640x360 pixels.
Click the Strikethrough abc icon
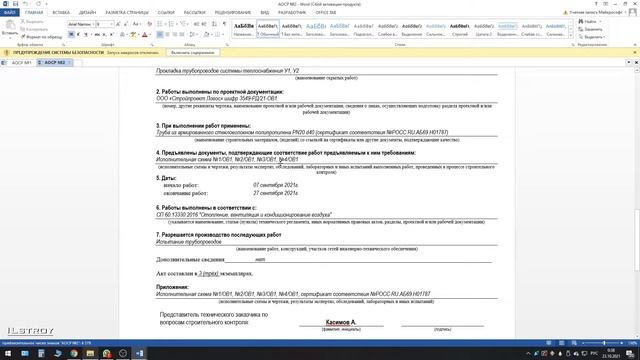(x=97, y=35)
